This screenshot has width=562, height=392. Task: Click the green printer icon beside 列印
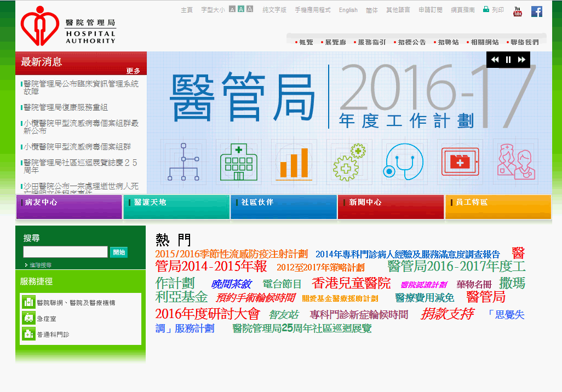[x=486, y=9]
